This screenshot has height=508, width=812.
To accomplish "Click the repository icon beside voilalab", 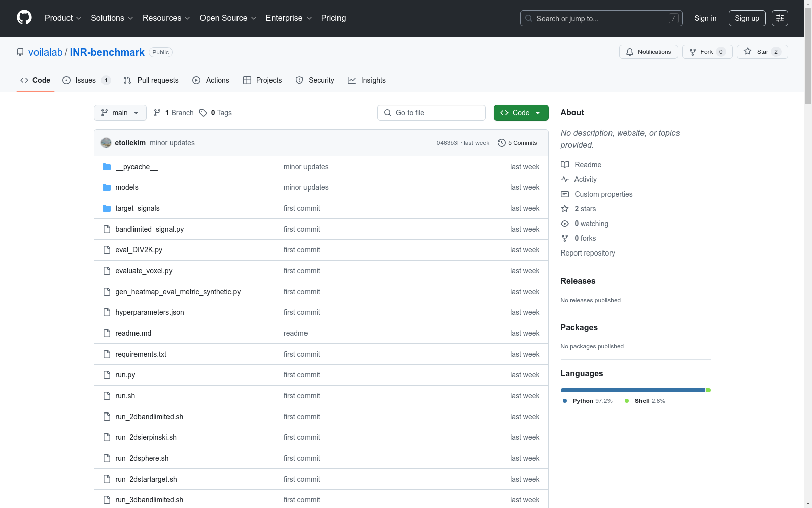I will tap(20, 52).
